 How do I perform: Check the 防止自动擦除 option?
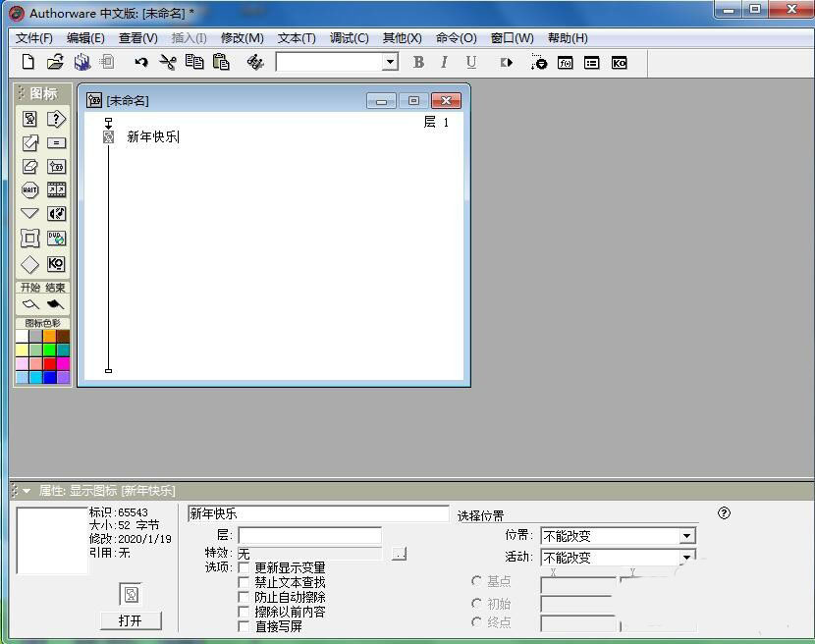243,595
